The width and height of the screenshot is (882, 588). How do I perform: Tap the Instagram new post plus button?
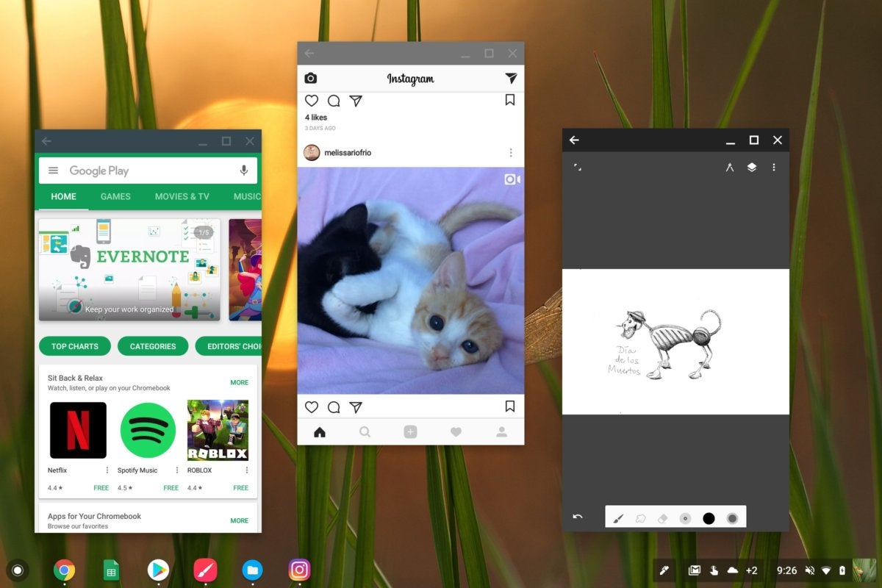(410, 432)
